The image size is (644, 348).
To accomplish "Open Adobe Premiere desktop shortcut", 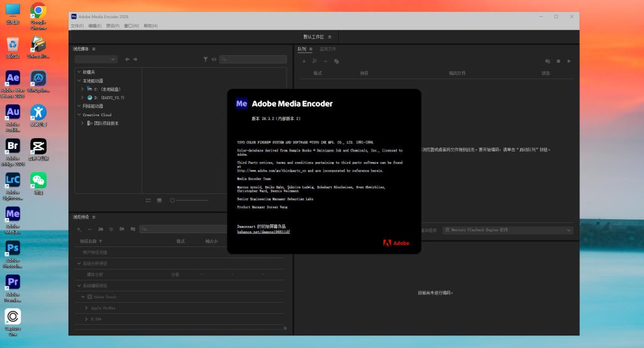I will pyautogui.click(x=13, y=288).
